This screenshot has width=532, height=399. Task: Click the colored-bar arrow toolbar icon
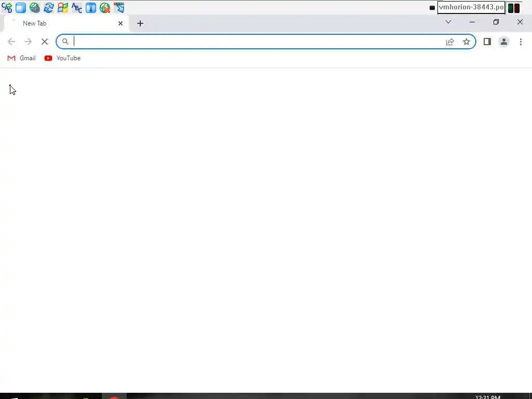119,7
